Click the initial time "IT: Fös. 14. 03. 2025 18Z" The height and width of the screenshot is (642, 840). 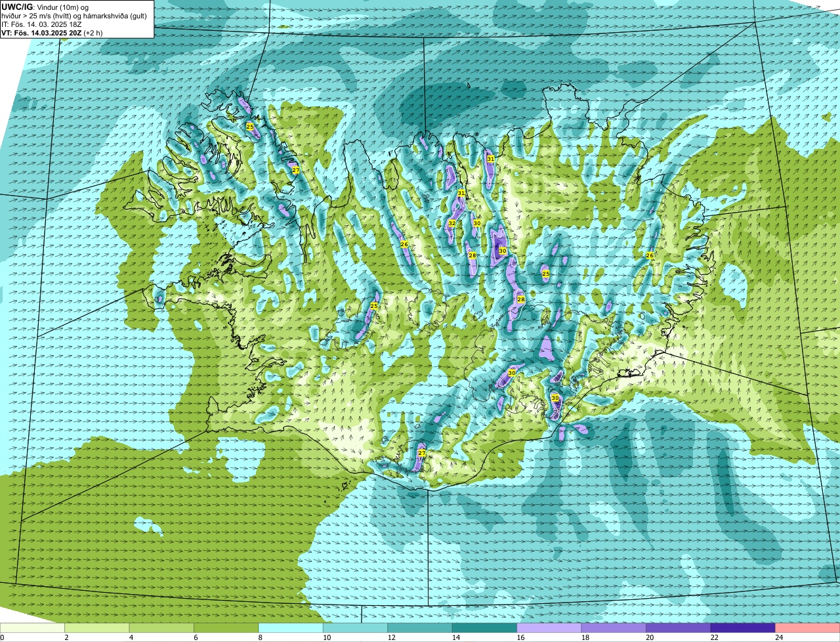pos(42,24)
